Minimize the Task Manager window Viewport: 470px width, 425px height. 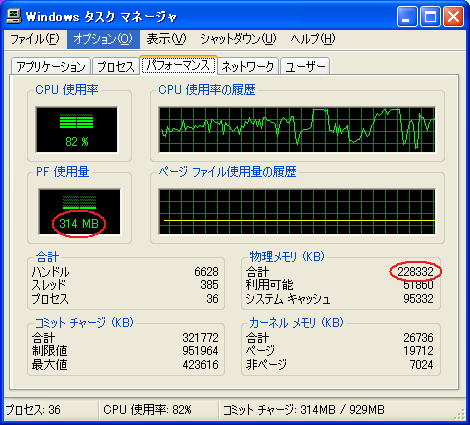tap(407, 16)
